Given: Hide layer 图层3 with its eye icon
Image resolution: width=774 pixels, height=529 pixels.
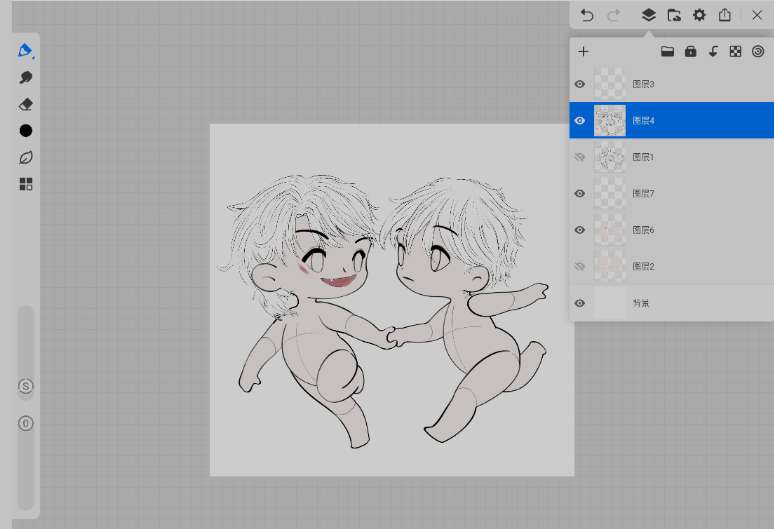Looking at the screenshot, I should pos(580,84).
